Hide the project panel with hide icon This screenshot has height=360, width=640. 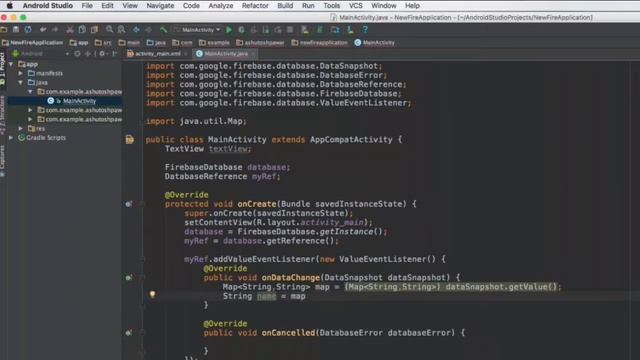[115, 53]
